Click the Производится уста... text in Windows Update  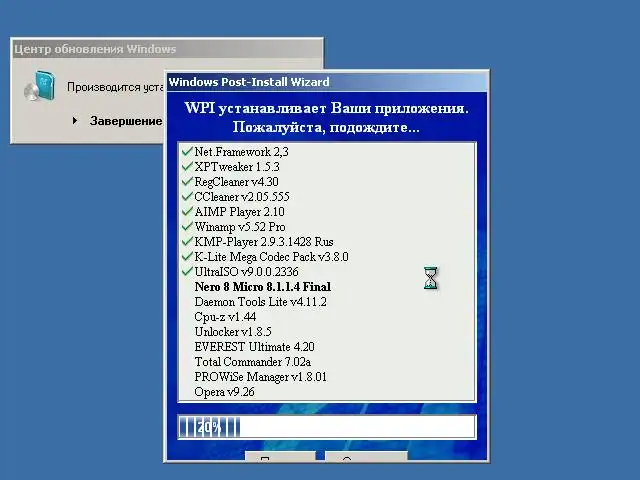115,87
